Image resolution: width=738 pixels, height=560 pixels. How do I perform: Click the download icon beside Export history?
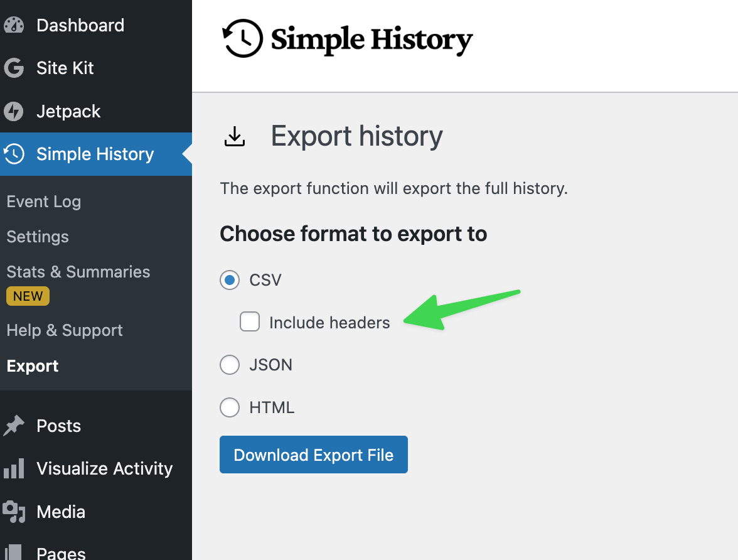tap(235, 136)
